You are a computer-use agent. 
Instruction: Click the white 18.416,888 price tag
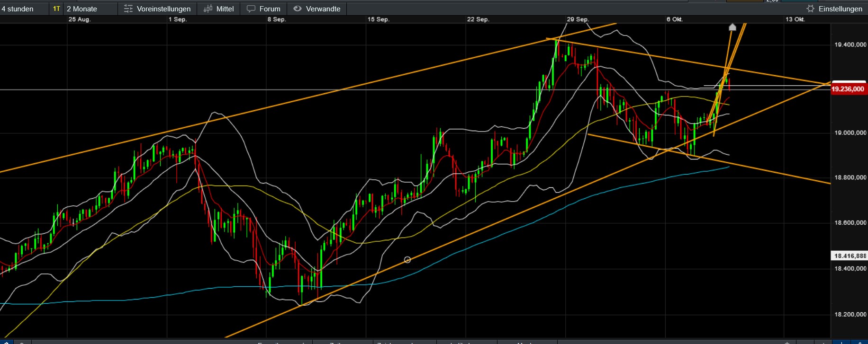point(850,256)
